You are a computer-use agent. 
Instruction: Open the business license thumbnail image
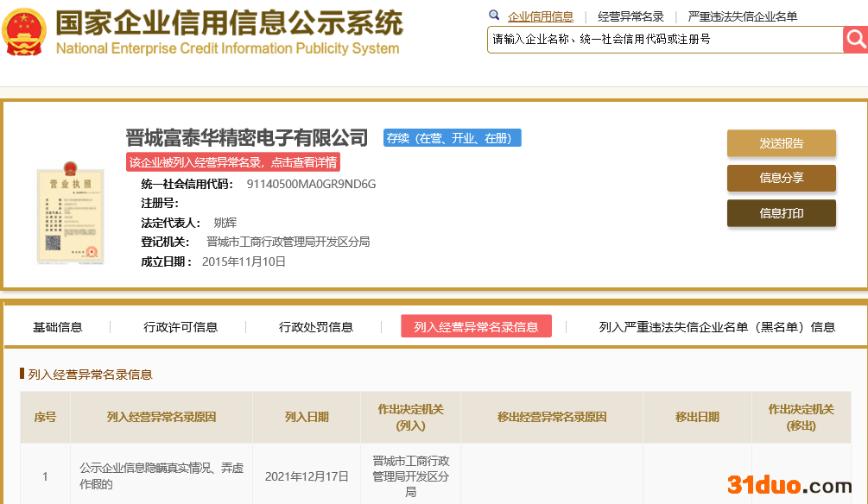coord(70,211)
